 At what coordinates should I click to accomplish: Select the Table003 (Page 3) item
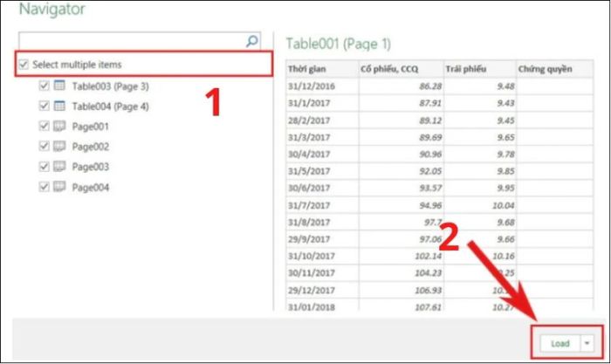coord(110,86)
